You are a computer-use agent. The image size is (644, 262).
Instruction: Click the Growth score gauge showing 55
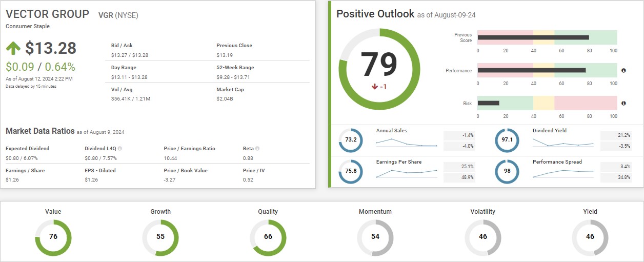coord(160,237)
